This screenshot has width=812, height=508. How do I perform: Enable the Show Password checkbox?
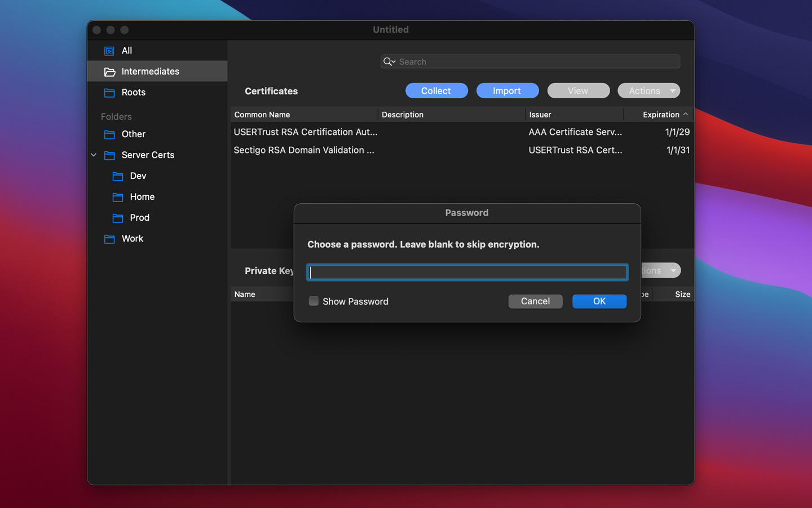[x=314, y=301]
